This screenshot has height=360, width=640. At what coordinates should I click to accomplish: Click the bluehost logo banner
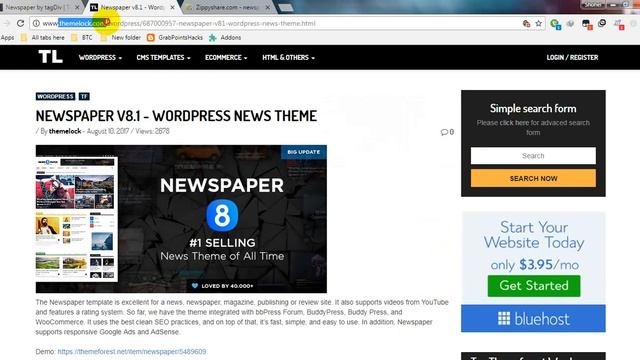pos(533,318)
